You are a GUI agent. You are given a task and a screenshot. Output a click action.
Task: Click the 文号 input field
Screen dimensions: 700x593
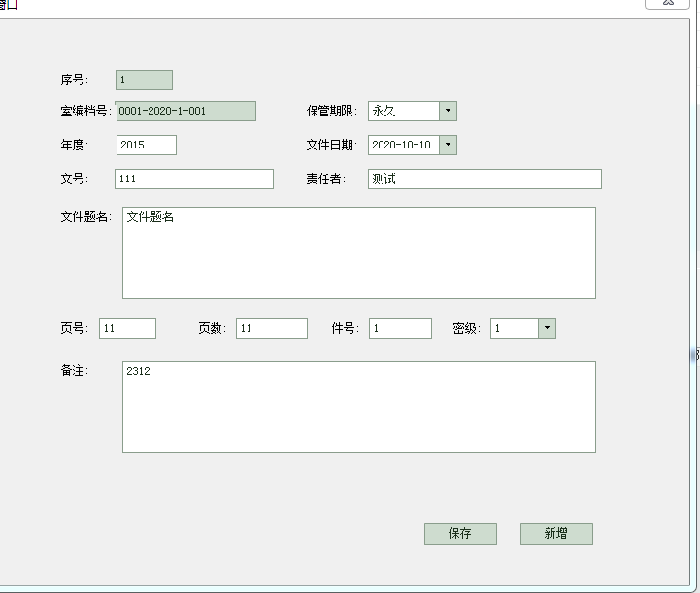194,179
